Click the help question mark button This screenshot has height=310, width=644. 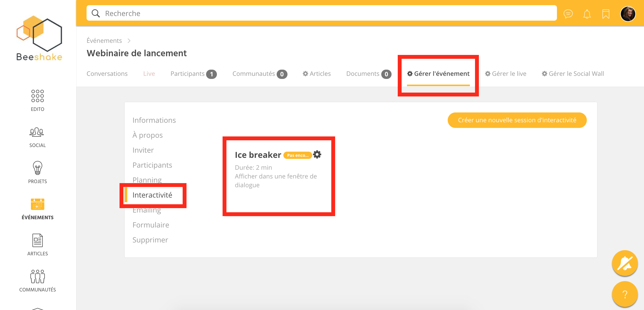tap(625, 294)
